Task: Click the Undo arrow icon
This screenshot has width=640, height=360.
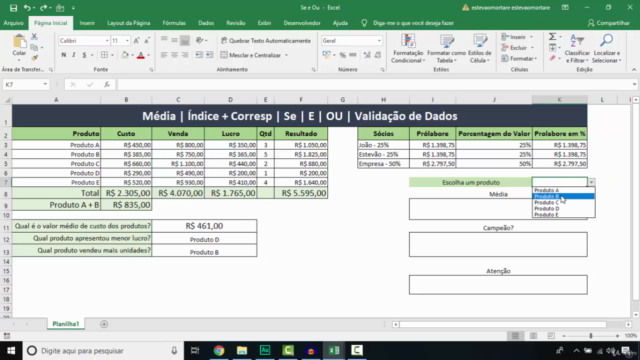Action: 27,8
